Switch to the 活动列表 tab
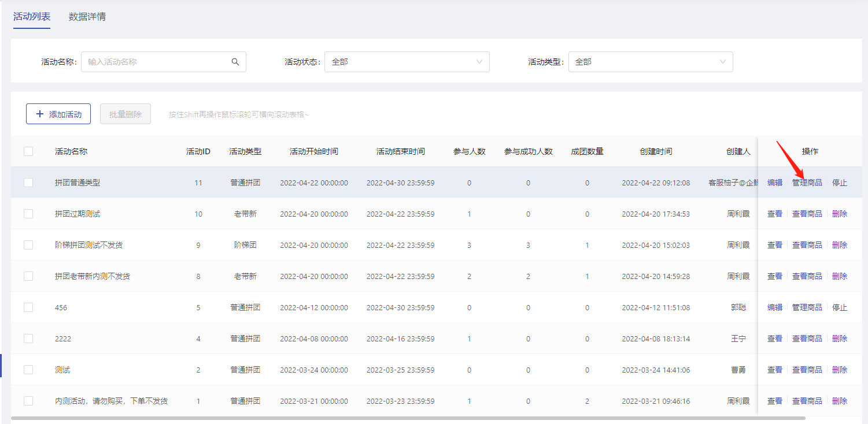Image resolution: width=868 pixels, height=424 pixels. [32, 16]
